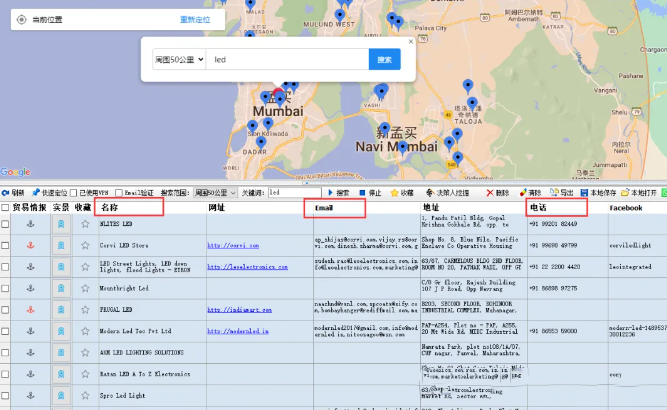Screen dimensions: 667x410
Task: Open street view icon for Spro Led Light
Action: 61,396
